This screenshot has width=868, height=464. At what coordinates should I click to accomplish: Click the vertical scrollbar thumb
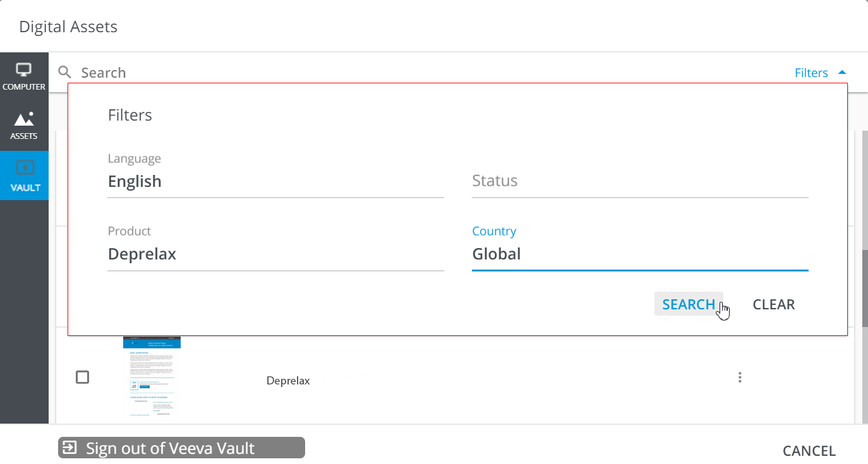864,287
